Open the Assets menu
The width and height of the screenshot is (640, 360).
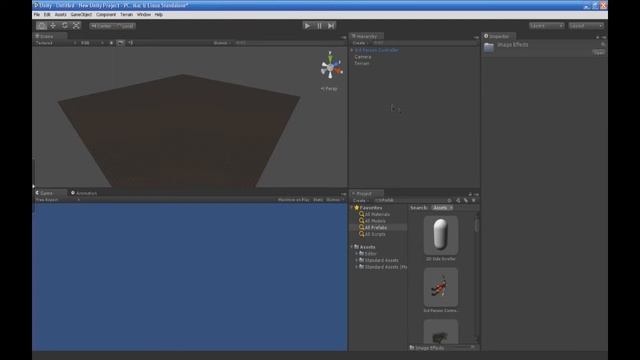[x=60, y=14]
